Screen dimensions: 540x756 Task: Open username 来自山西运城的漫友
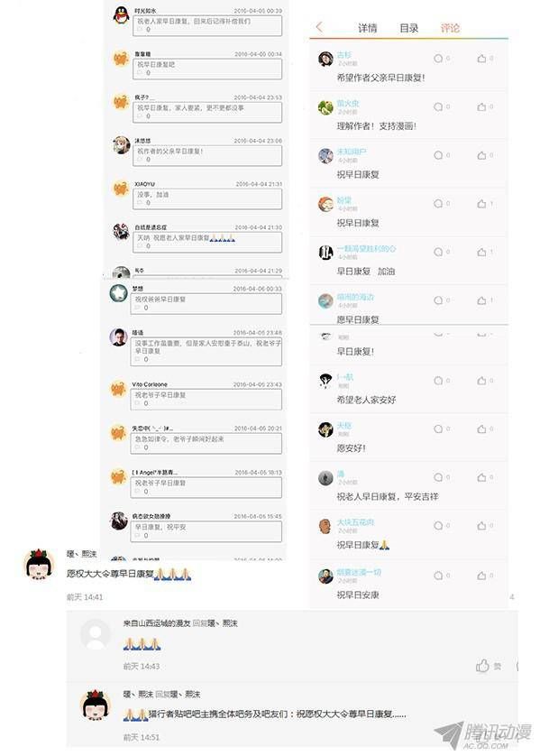point(157,623)
